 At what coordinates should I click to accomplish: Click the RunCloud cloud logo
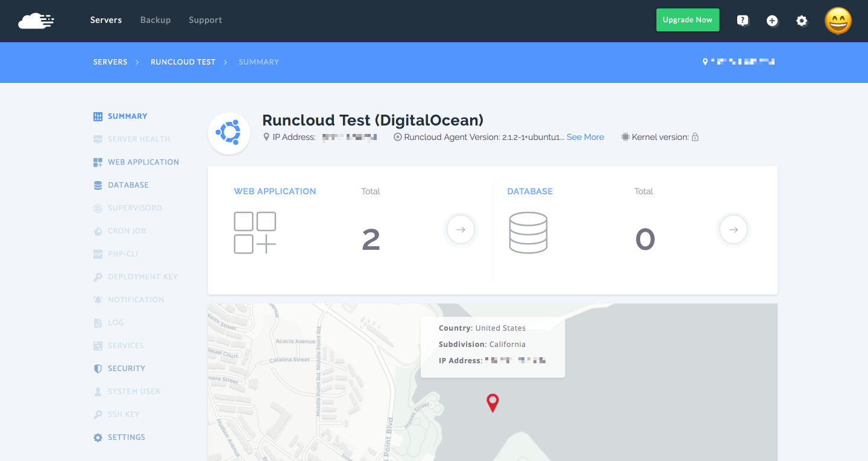(36, 21)
